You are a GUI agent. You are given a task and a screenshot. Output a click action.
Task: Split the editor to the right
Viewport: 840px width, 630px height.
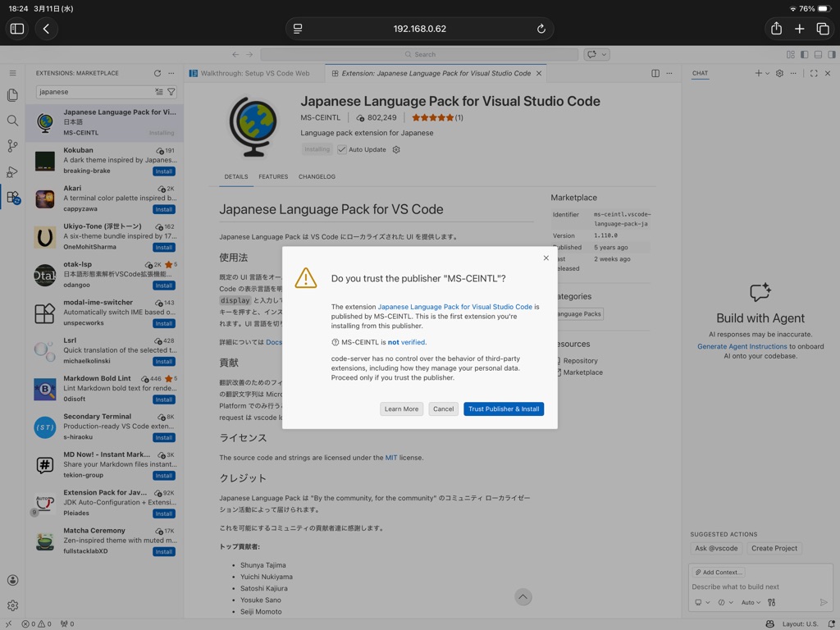tap(655, 73)
